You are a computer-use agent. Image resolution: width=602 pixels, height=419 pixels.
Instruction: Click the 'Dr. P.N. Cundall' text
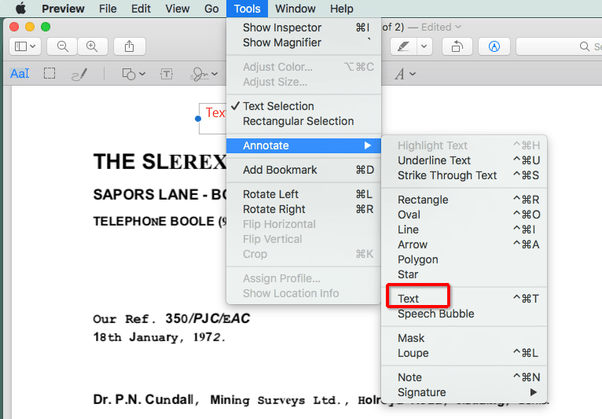143,400
